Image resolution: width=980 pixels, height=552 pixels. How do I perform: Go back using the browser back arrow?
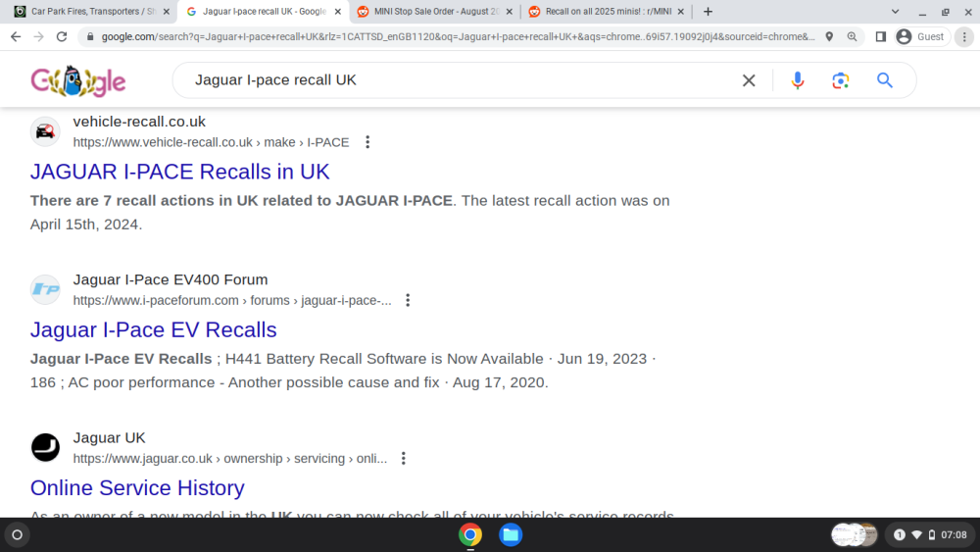click(16, 37)
